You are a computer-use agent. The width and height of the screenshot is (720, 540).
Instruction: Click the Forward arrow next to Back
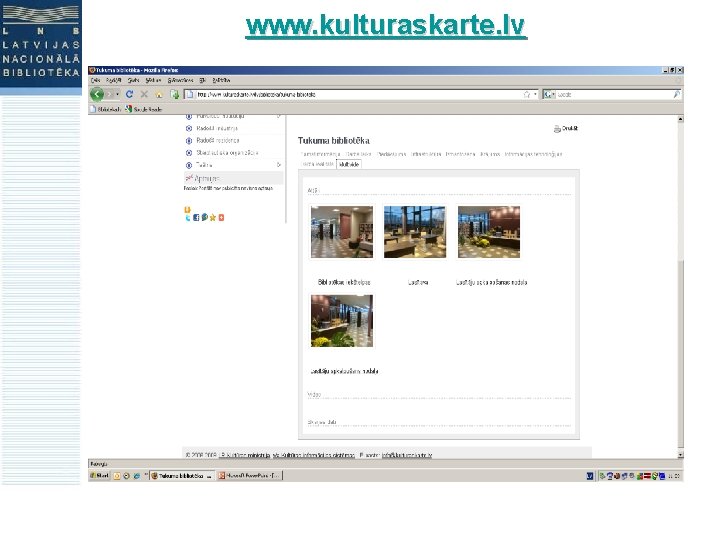click(110, 94)
